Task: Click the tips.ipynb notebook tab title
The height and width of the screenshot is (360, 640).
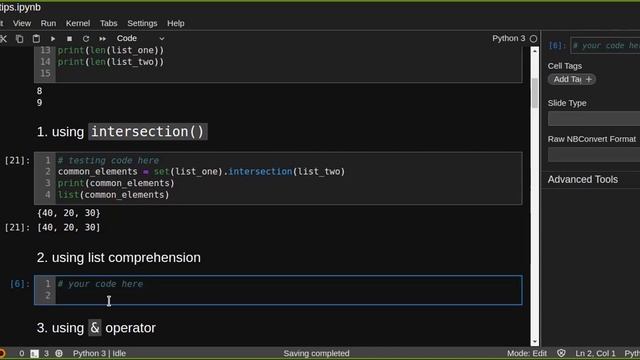Action: (20, 7)
